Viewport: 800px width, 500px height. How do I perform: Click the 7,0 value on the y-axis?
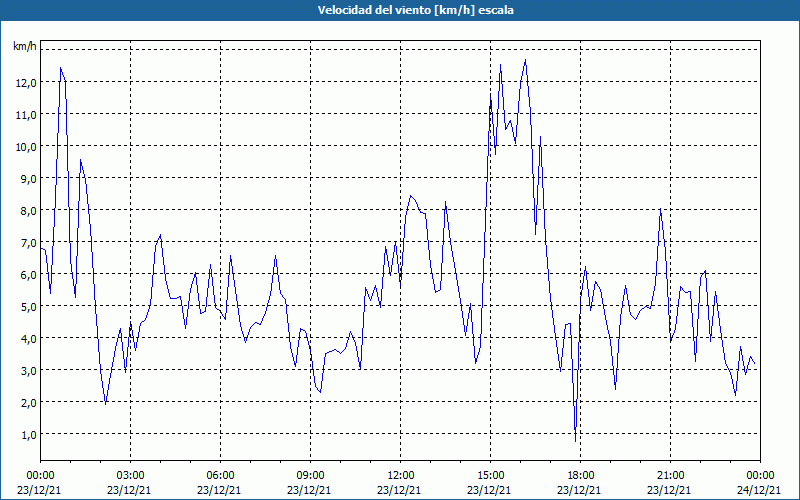(28, 243)
